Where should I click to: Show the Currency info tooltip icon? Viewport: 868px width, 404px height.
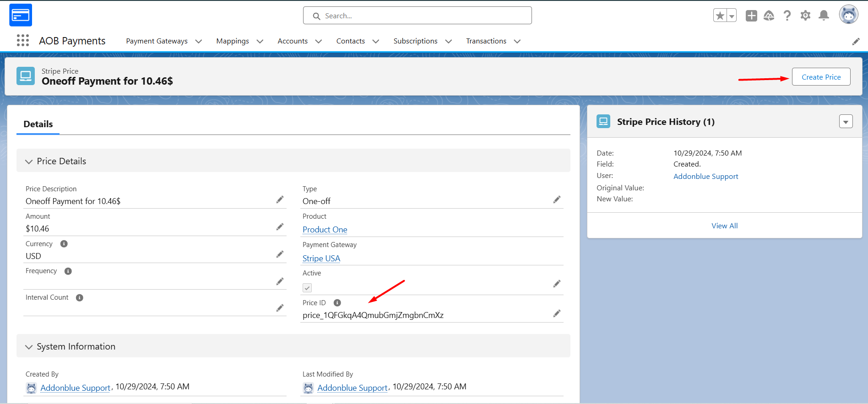[64, 244]
